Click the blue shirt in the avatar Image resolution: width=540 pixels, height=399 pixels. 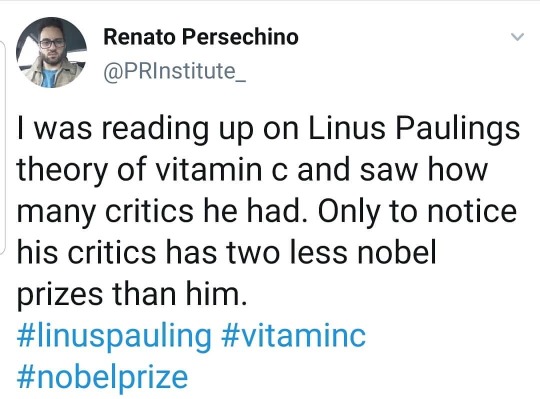pos(49,78)
